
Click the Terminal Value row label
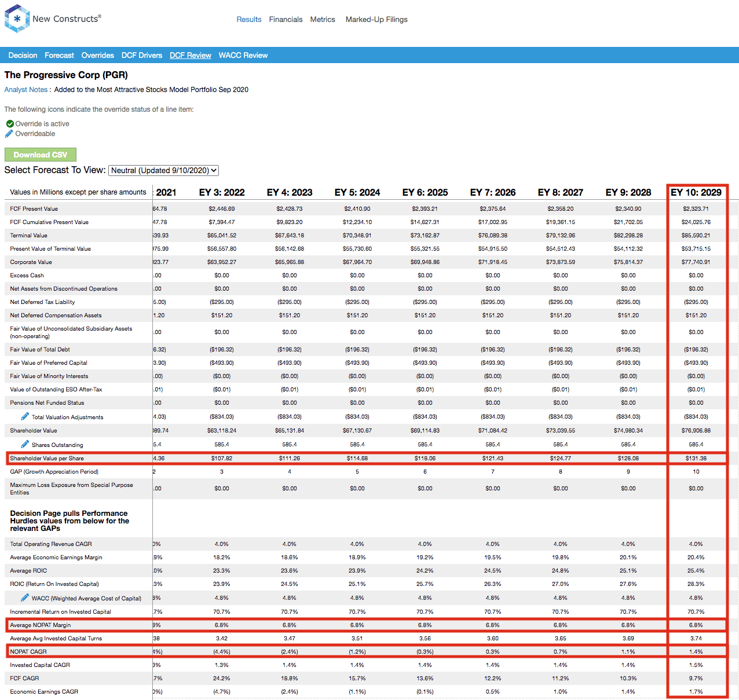(x=29, y=235)
